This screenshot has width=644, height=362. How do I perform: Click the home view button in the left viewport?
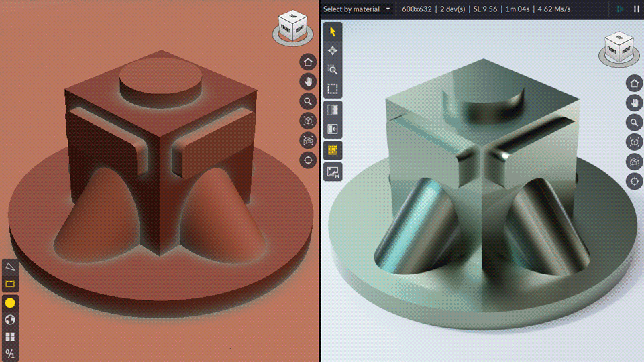[x=308, y=62]
